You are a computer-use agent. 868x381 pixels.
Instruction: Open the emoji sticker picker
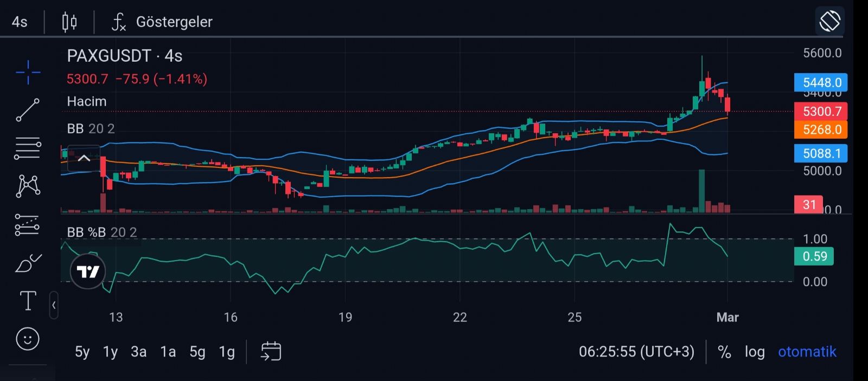pyautogui.click(x=28, y=339)
